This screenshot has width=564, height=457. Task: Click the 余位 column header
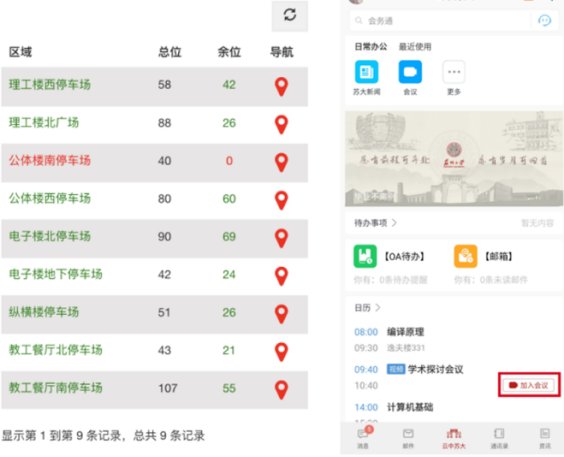(229, 52)
